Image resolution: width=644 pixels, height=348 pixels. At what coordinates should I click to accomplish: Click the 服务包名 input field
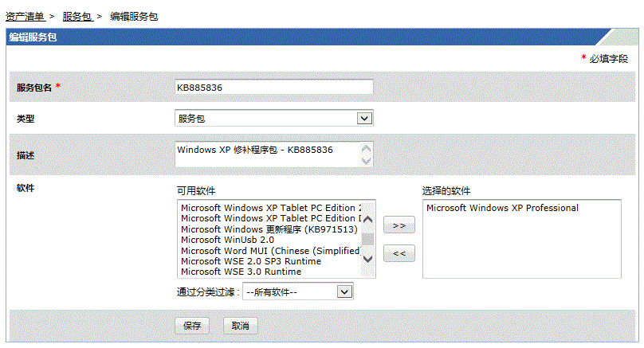pyautogui.click(x=274, y=87)
